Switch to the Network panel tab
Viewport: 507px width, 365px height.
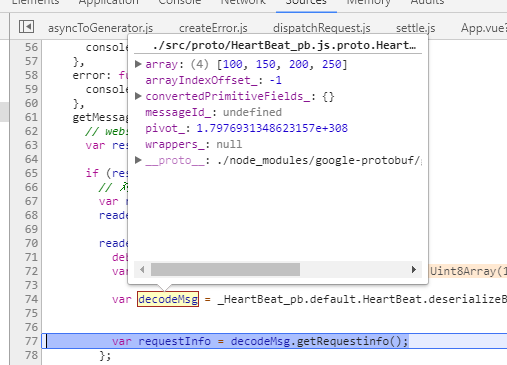pyautogui.click(x=243, y=3)
